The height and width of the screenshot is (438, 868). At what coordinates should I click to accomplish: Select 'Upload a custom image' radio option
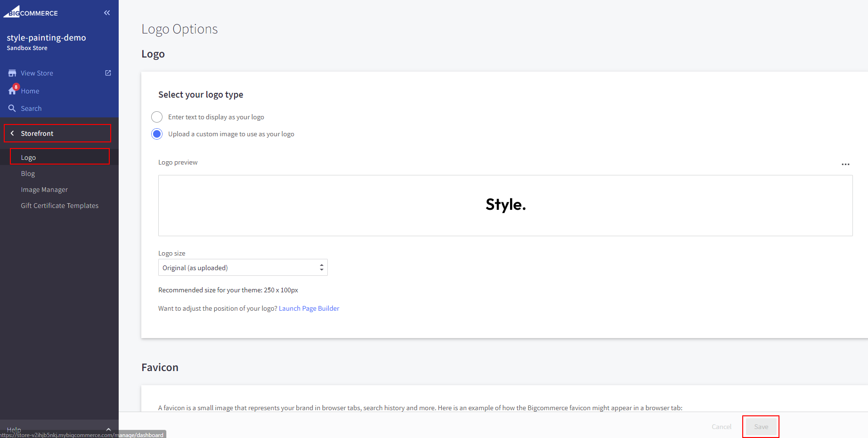click(157, 134)
